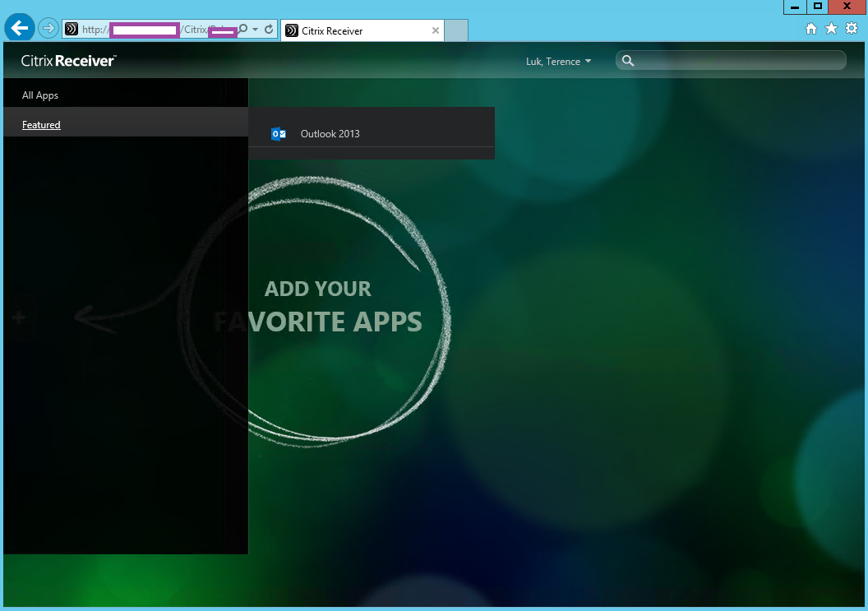Open Favorites with the star icon
868x611 pixels.
[832, 28]
